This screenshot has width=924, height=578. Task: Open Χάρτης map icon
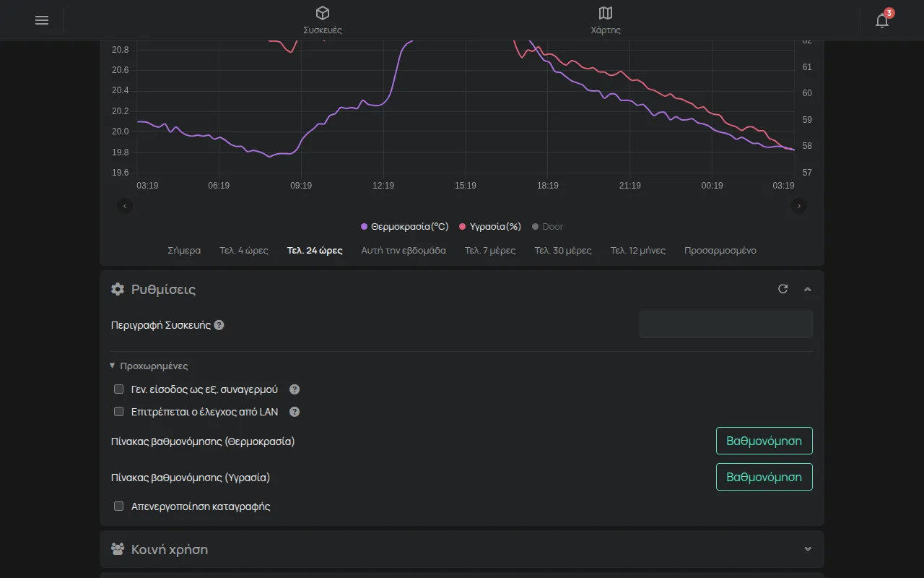coord(606,13)
